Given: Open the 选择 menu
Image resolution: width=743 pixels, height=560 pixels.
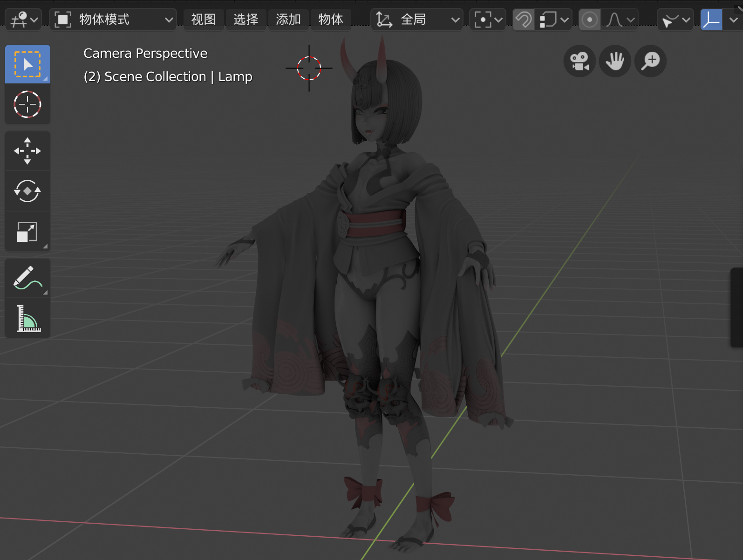Looking at the screenshot, I should coord(246,20).
